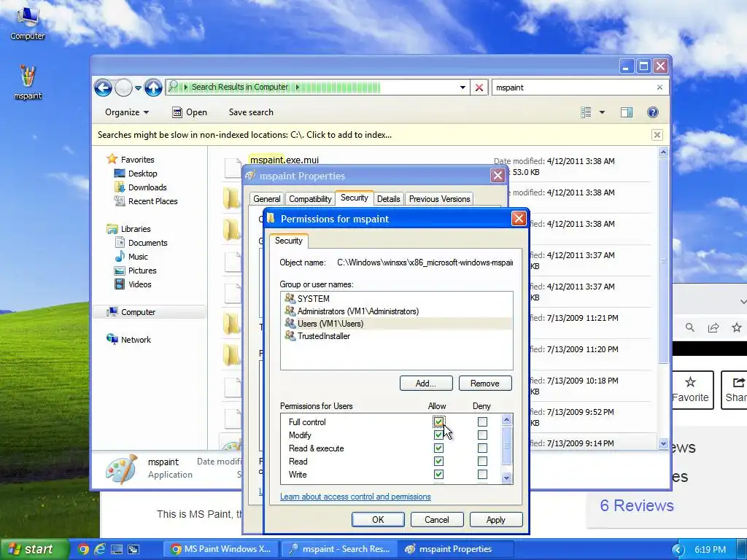The height and width of the screenshot is (560, 747).
Task: Expand breadcrumb arrow after Search Results
Action: pos(298,87)
